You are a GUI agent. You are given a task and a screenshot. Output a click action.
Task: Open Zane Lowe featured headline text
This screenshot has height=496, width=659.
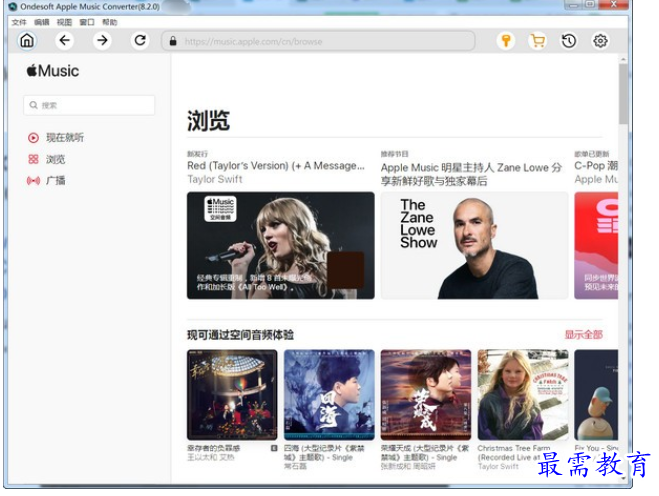[x=471, y=174]
